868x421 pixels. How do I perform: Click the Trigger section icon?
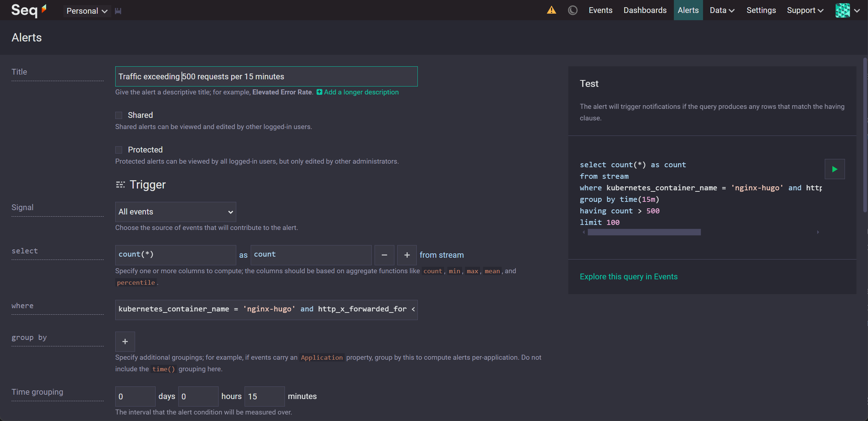click(x=120, y=185)
